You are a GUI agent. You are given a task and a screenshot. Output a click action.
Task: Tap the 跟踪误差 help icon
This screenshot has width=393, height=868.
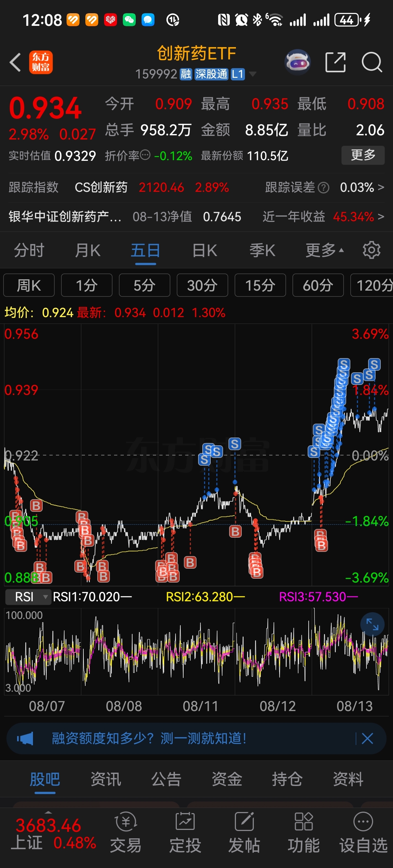coord(324,187)
